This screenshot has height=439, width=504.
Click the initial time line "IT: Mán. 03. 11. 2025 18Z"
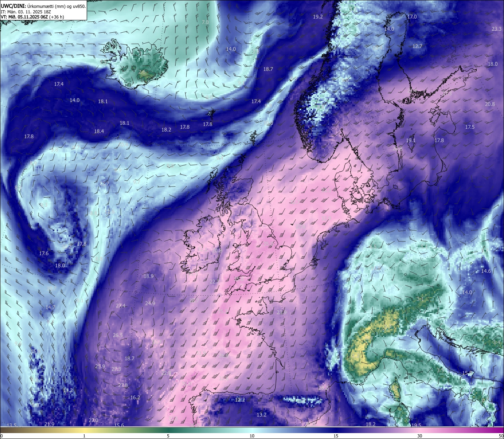(x=26, y=12)
